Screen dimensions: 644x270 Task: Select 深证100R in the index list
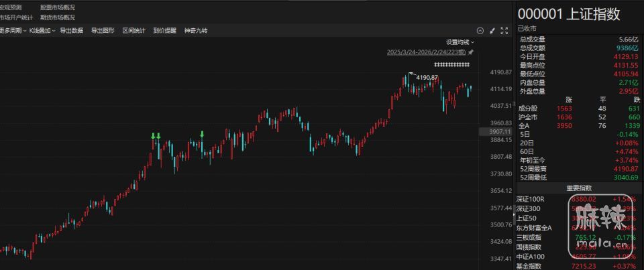[530, 199]
